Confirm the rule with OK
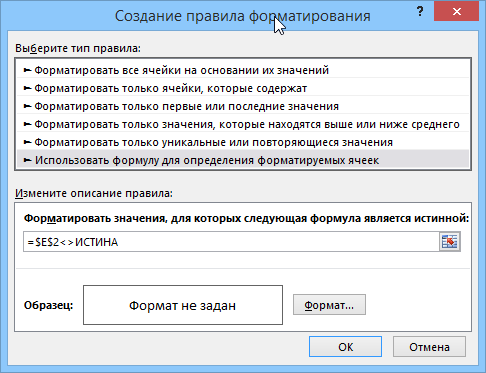Screen dimensions: 486x373 tap(345, 347)
